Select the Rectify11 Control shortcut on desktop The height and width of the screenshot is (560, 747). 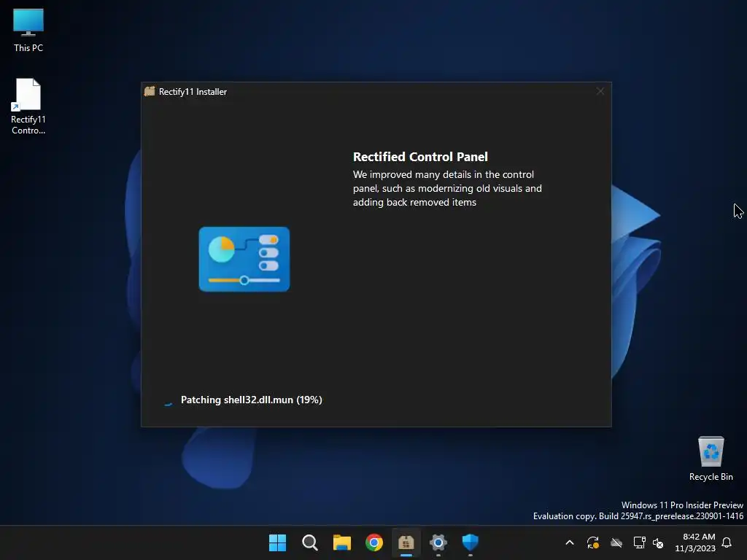click(28, 106)
